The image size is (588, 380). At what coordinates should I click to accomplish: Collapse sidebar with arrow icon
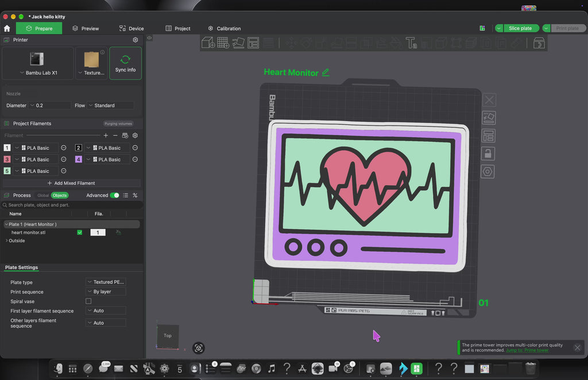(149, 38)
